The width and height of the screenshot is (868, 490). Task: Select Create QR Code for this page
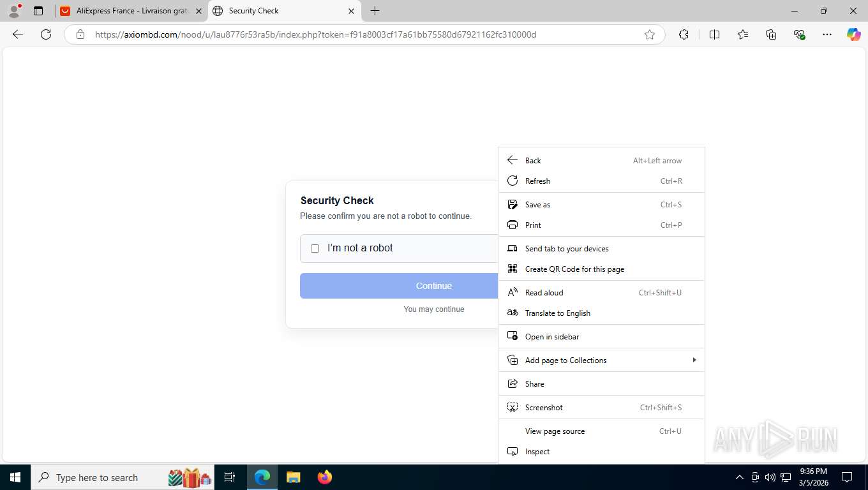coord(601,269)
